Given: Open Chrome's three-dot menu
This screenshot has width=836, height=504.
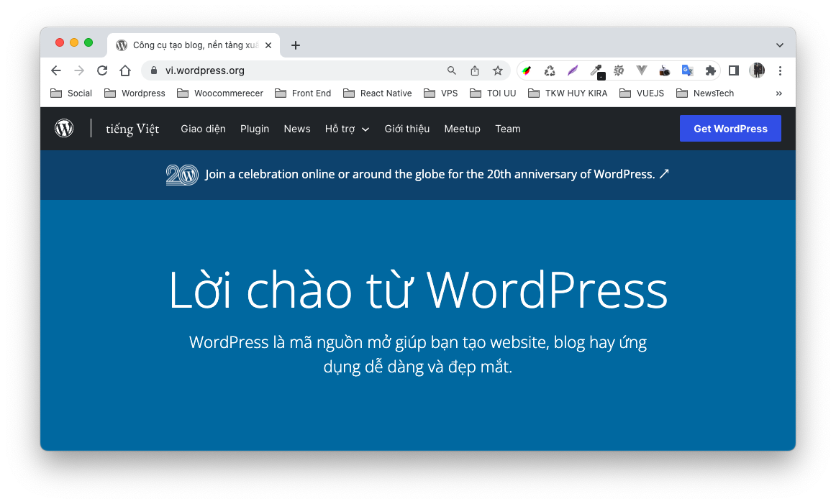Looking at the screenshot, I should [x=780, y=70].
